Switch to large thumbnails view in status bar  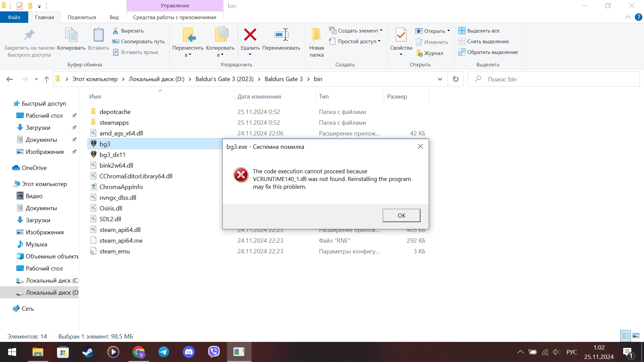(x=636, y=336)
